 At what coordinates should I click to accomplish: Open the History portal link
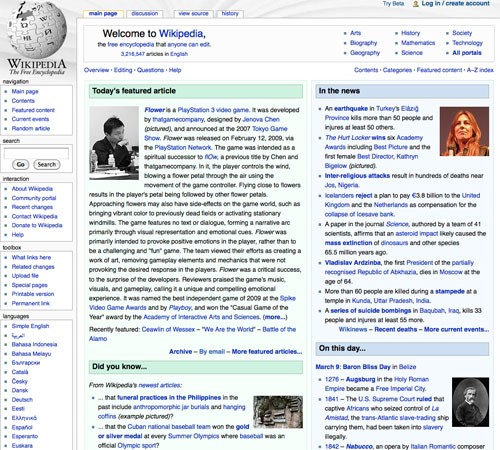pyautogui.click(x=410, y=33)
